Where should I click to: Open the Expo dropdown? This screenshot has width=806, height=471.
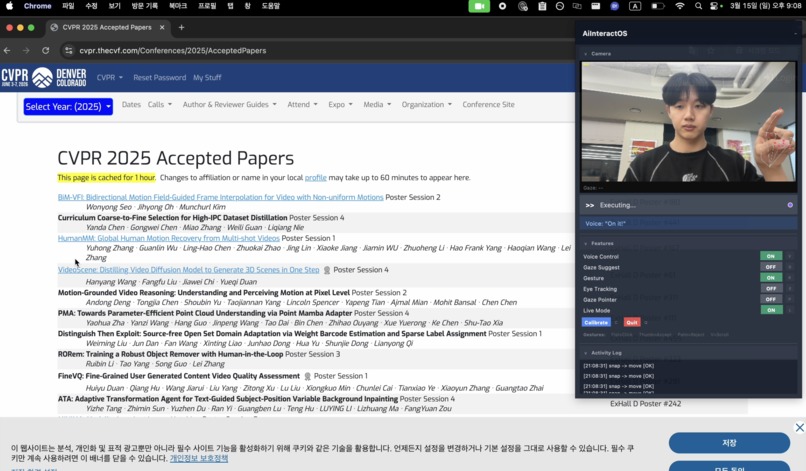340,104
